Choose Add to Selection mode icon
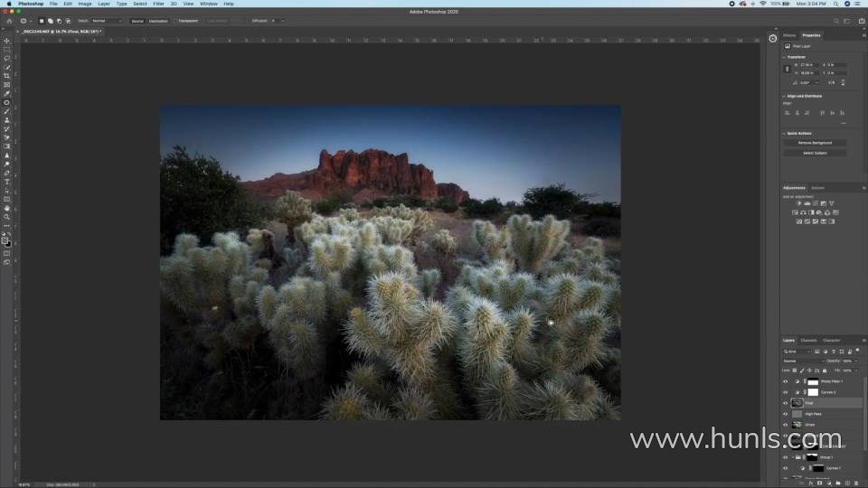Image resolution: width=868 pixels, height=488 pixels. [51, 21]
